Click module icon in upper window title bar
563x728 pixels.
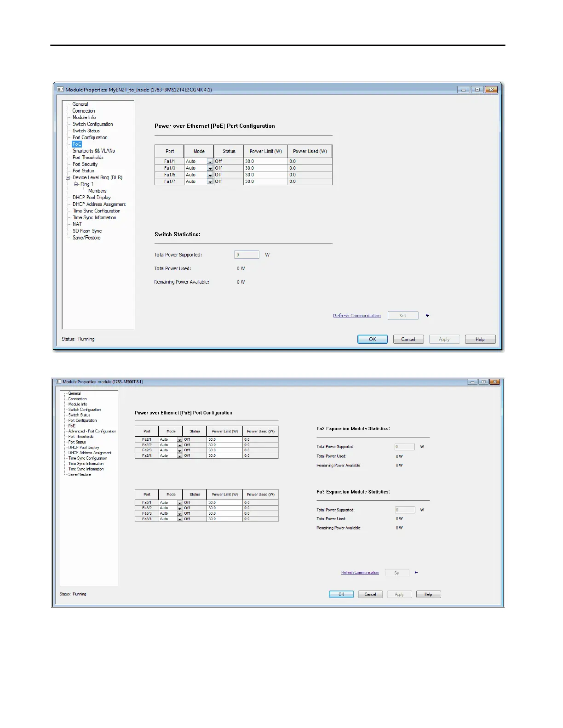coord(60,90)
